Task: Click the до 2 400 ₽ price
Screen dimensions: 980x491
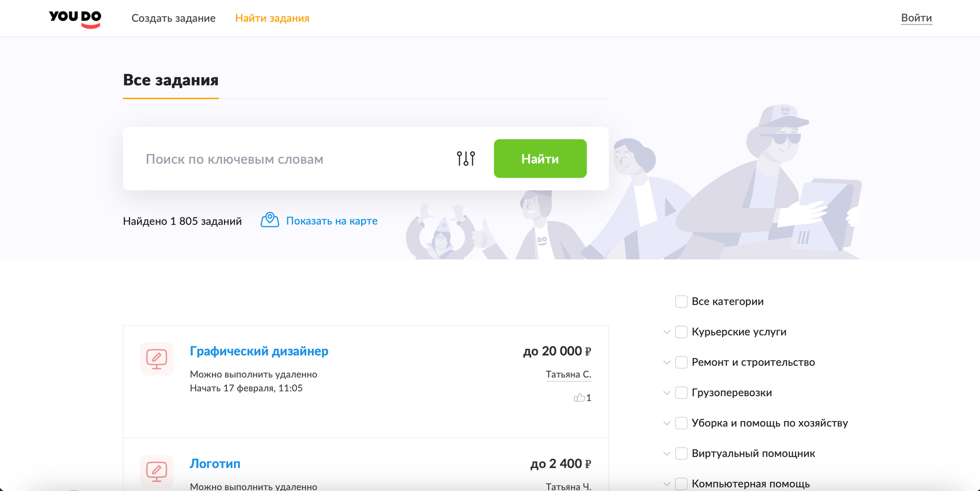Action: pyautogui.click(x=560, y=464)
